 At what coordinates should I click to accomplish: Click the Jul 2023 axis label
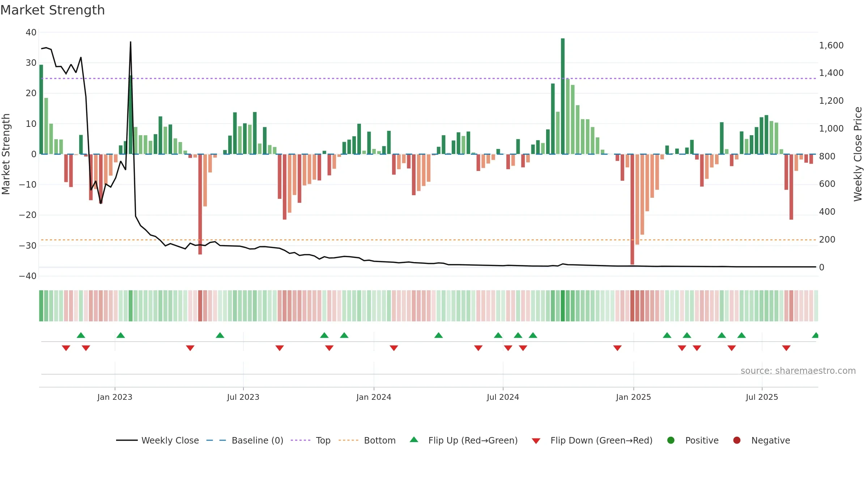(243, 397)
